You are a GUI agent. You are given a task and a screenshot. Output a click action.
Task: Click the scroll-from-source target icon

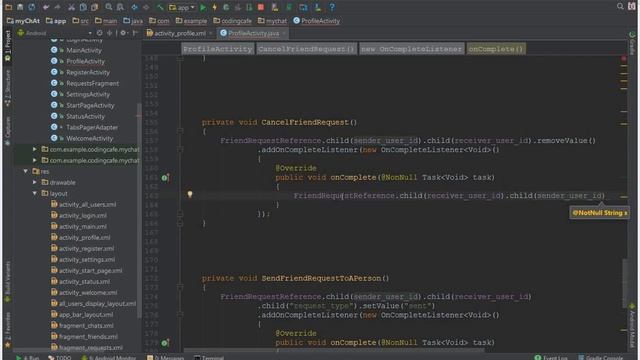pos(100,33)
